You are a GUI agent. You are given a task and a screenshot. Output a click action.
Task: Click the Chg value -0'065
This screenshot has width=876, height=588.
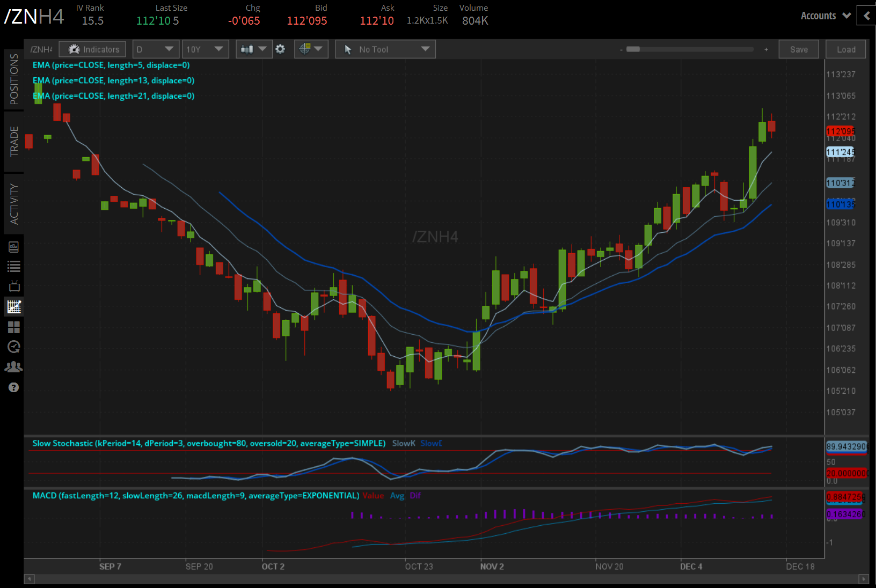coord(244,21)
